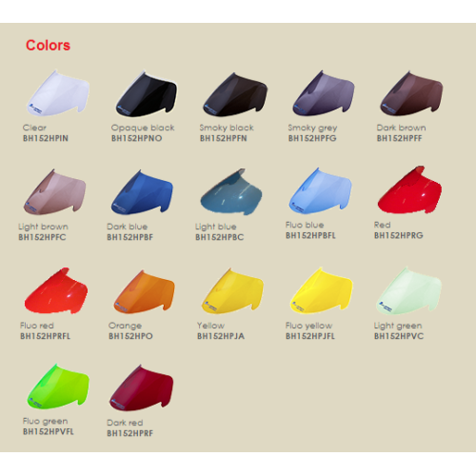This screenshot has width=476, height=476.
Task: Choose the Yellow windscreen image
Action: pos(232,291)
